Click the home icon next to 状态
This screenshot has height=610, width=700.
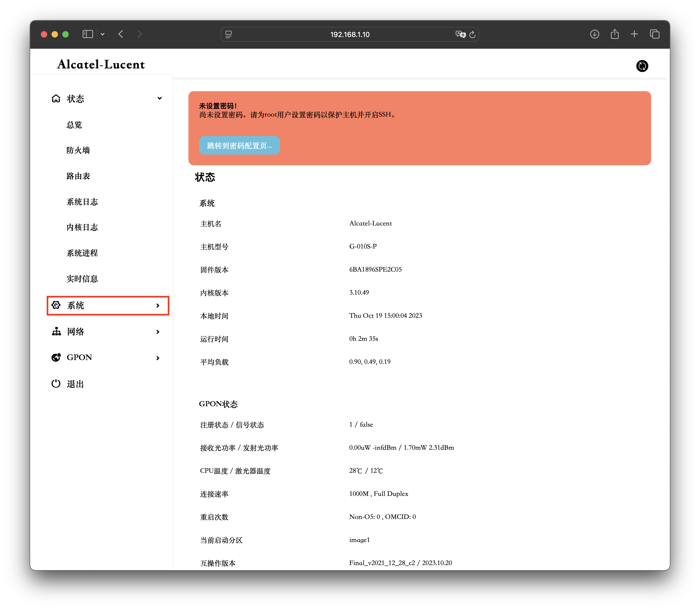click(x=56, y=99)
